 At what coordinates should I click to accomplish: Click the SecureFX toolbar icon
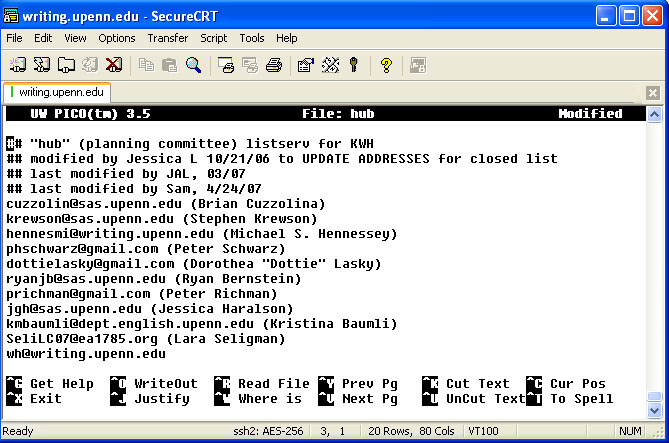click(x=418, y=65)
